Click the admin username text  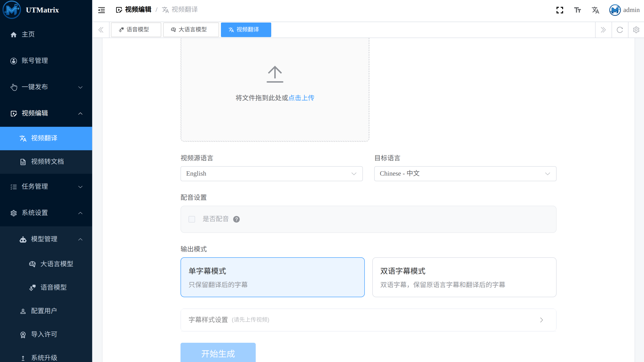631,10
